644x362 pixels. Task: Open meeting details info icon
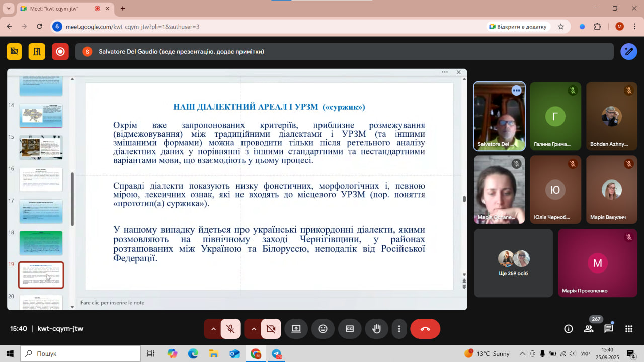point(569,329)
